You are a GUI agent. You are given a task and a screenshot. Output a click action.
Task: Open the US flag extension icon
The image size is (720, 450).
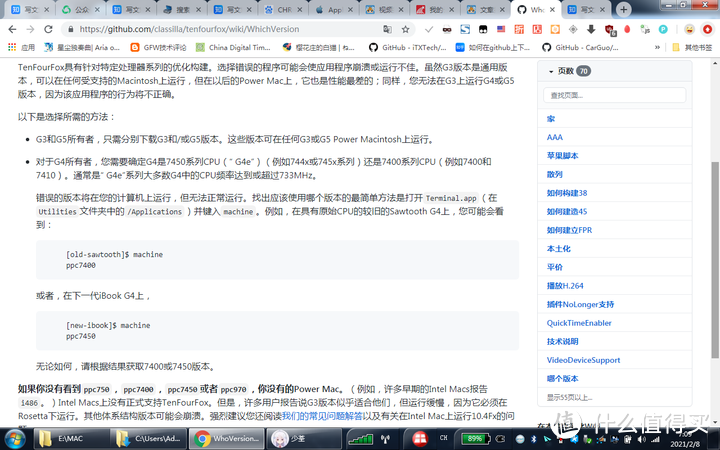501,29
